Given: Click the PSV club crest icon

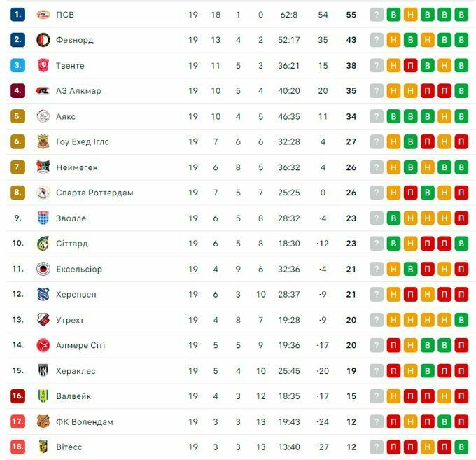Looking at the screenshot, I should coord(43,15).
